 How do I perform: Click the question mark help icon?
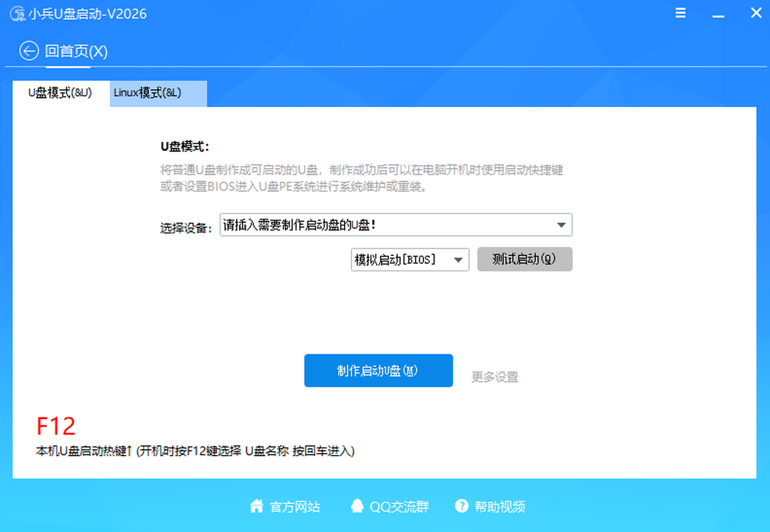tap(461, 506)
